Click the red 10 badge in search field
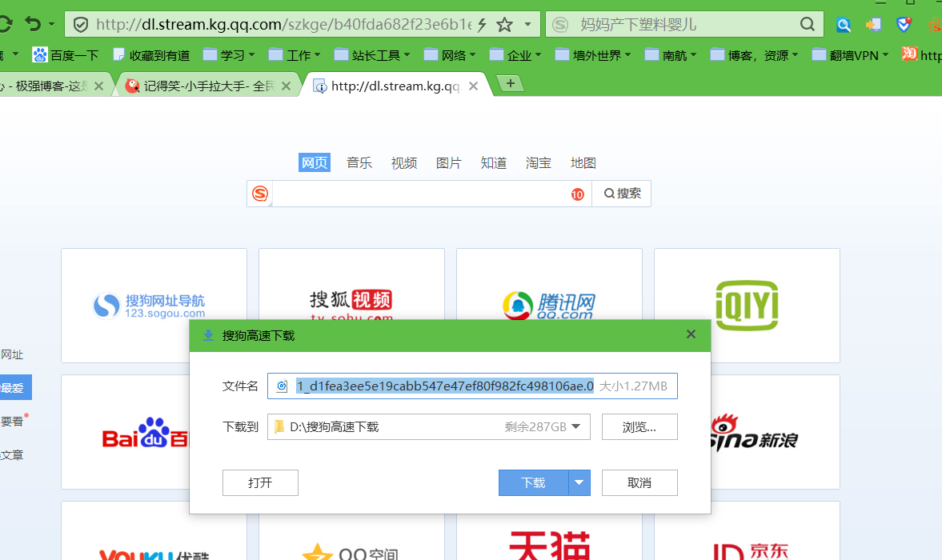The image size is (942, 560). 577,194
